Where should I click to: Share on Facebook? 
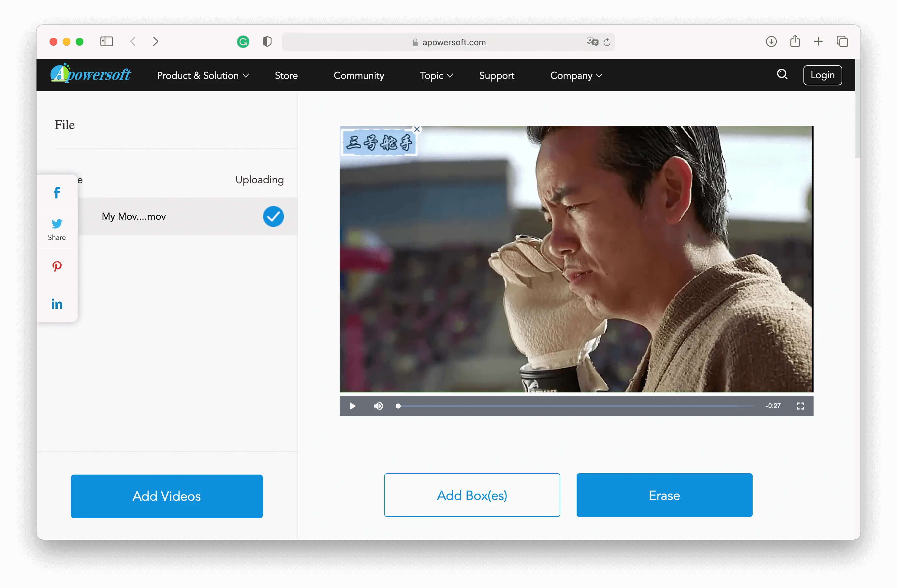pos(57,193)
